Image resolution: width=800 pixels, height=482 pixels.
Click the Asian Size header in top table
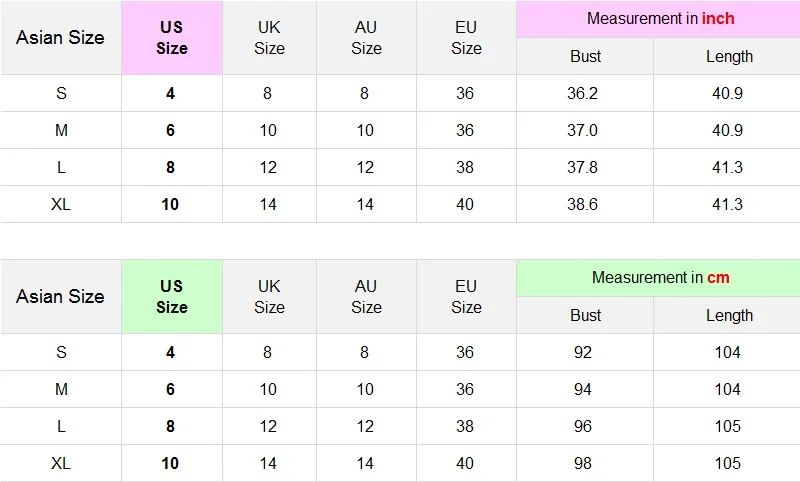pyautogui.click(x=61, y=38)
